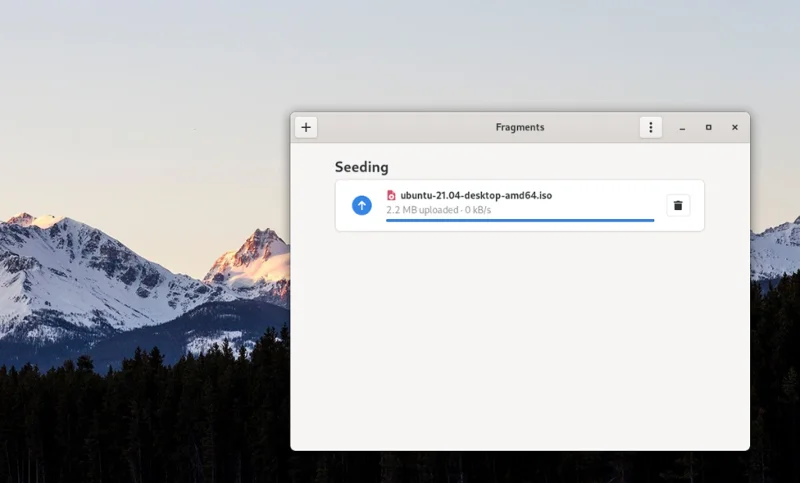Minimize the Fragments window
Image resolution: width=800 pixels, height=483 pixels.
(682, 128)
